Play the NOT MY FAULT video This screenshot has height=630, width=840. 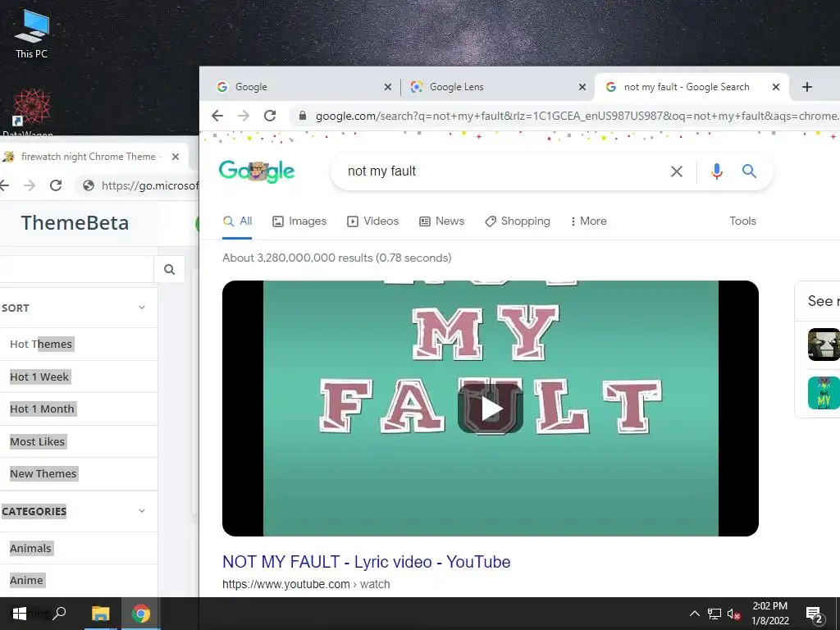click(x=491, y=409)
